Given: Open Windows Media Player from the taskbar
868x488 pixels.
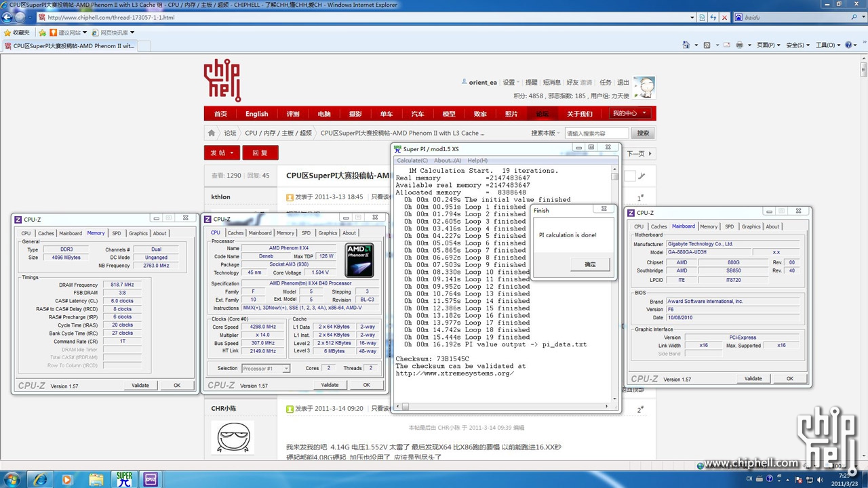Looking at the screenshot, I should 67,479.
